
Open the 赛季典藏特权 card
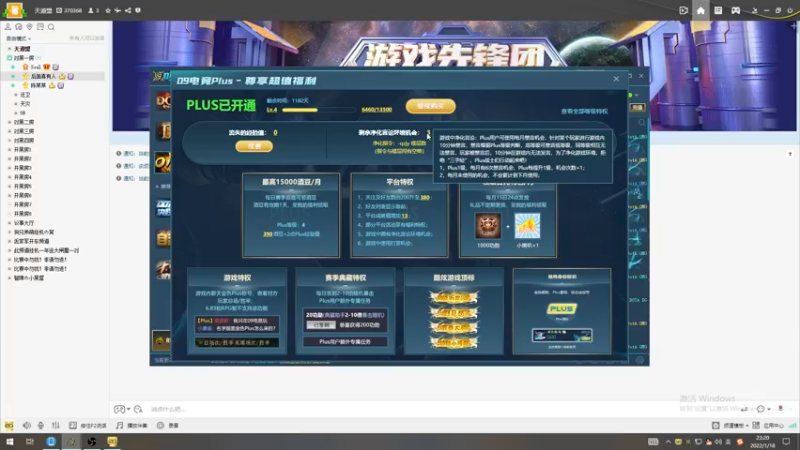point(345,311)
